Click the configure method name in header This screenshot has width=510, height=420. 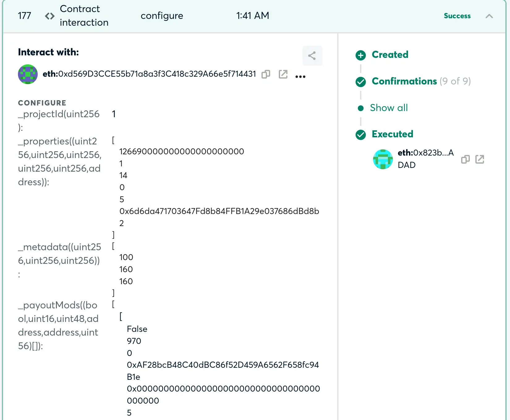162,16
